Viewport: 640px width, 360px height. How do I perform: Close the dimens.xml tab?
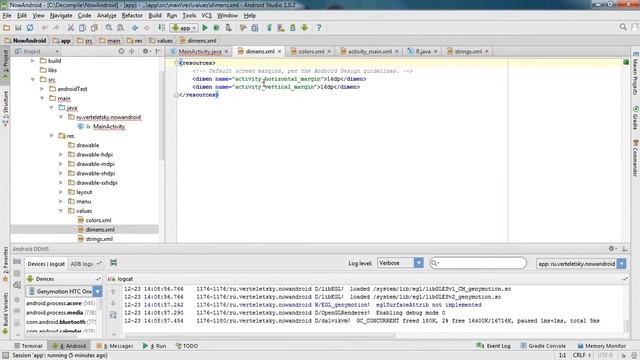(x=280, y=51)
